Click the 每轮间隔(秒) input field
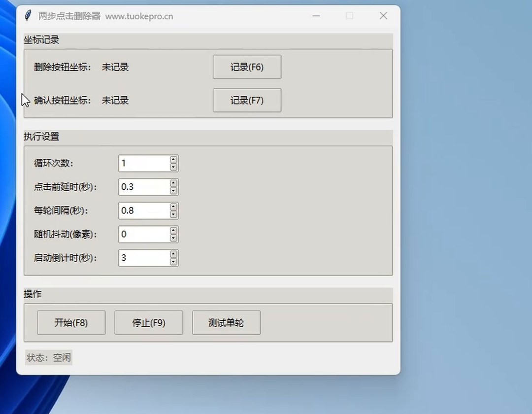Image resolution: width=532 pixels, height=414 pixels. point(144,211)
